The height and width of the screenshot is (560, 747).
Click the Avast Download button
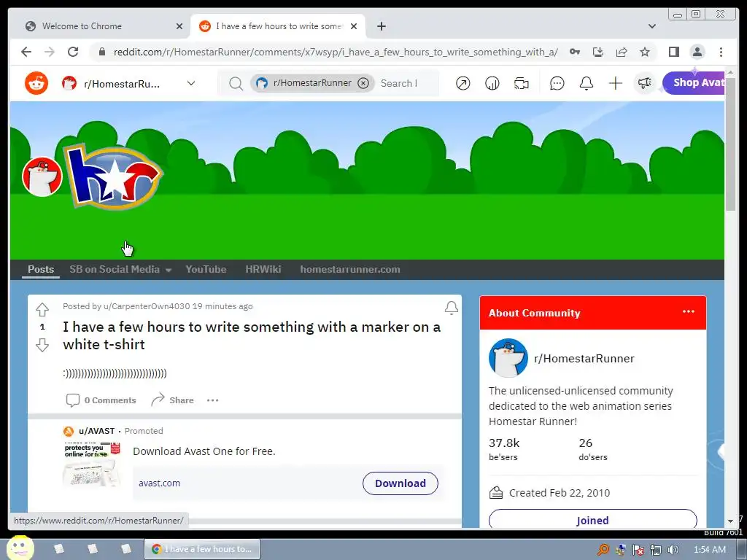click(400, 483)
